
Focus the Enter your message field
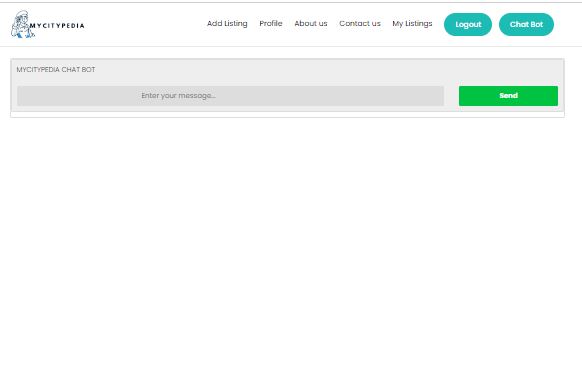230,96
